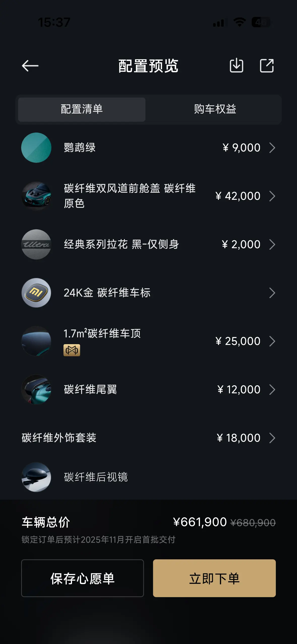Open chevron for 24K金 碳纤维车标
The width and height of the screenshot is (297, 644).
(x=272, y=293)
